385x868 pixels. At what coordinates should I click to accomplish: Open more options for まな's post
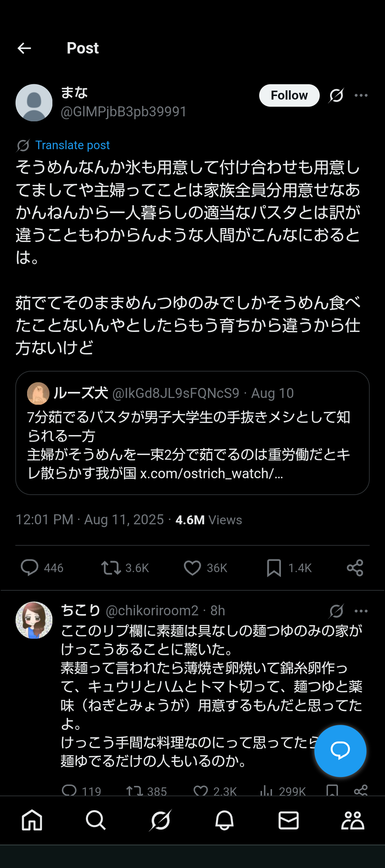[361, 95]
